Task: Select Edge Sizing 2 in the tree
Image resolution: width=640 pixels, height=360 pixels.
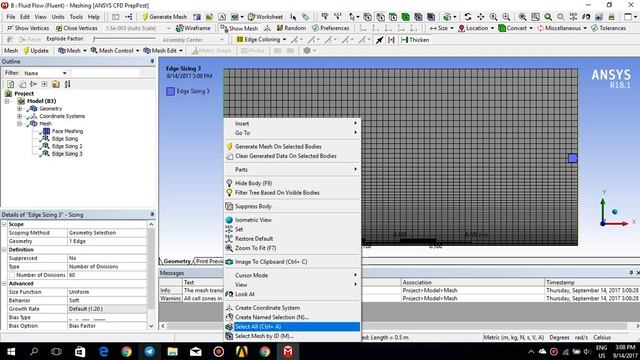Action: pyautogui.click(x=67, y=146)
